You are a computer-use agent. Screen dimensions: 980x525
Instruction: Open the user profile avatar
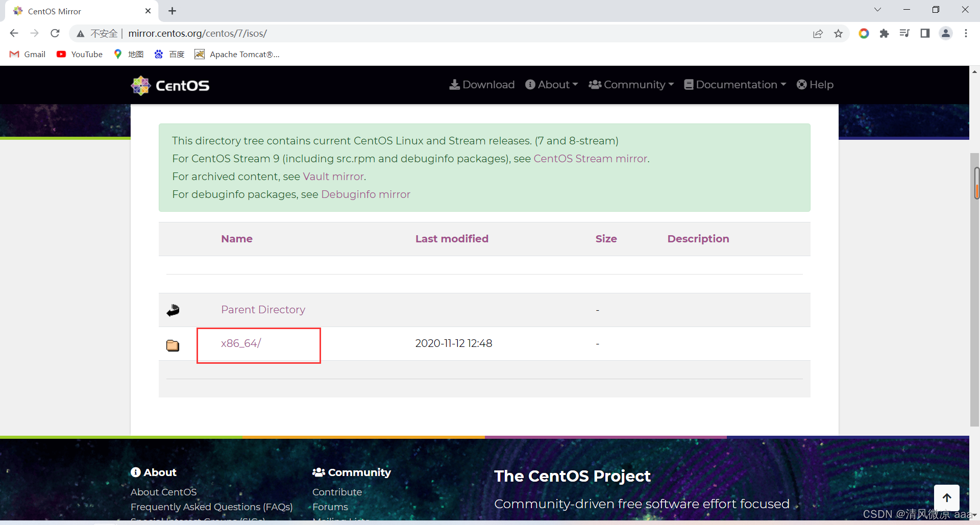[x=946, y=34]
